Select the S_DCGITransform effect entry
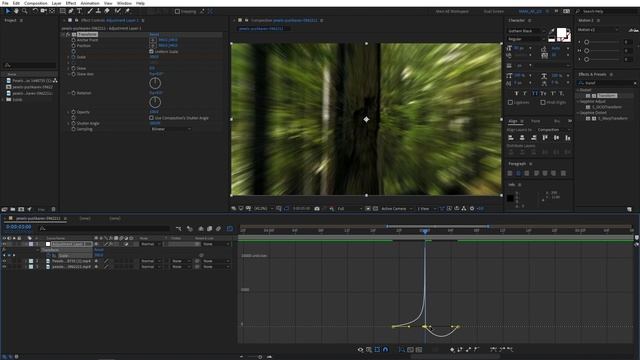 tap(607, 107)
